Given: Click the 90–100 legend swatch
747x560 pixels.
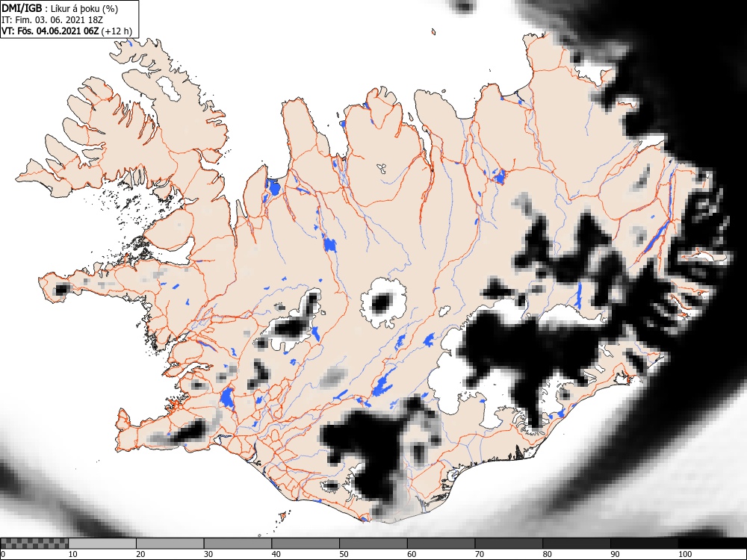Looking at the screenshot, I should point(644,544).
